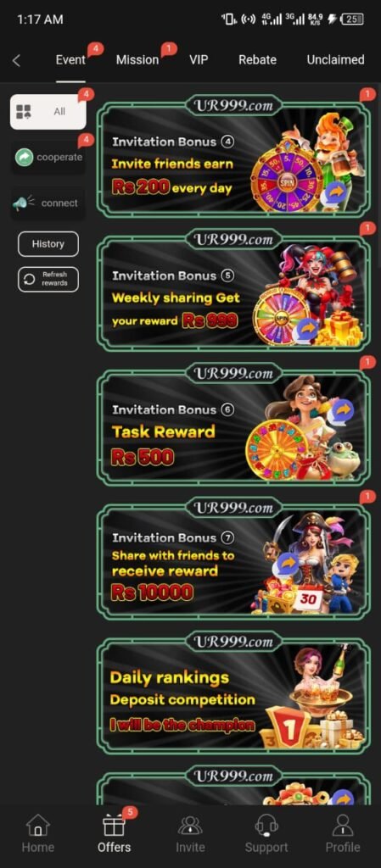
Task: Open the Rebate tab
Action: [257, 60]
